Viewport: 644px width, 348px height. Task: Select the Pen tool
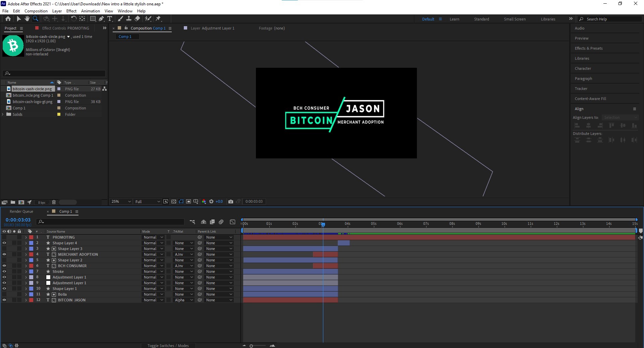tap(101, 19)
